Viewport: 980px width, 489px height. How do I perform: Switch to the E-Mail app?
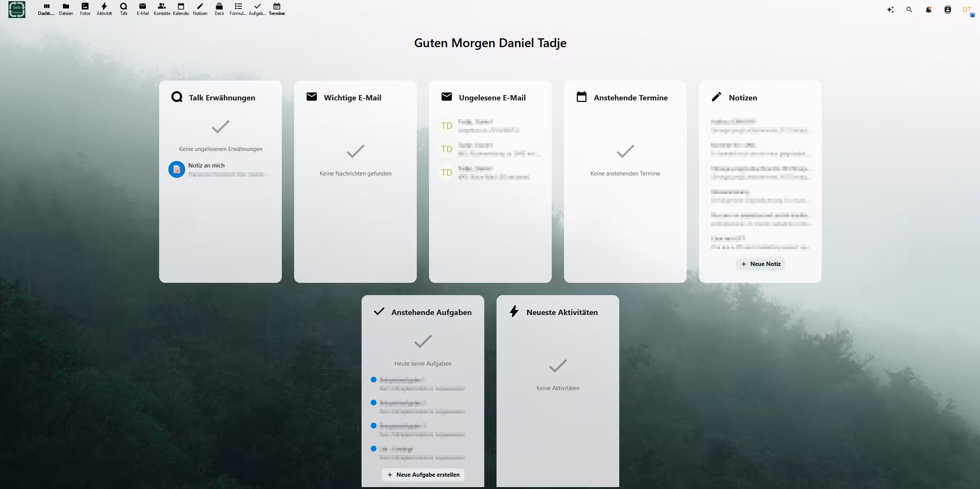[142, 8]
